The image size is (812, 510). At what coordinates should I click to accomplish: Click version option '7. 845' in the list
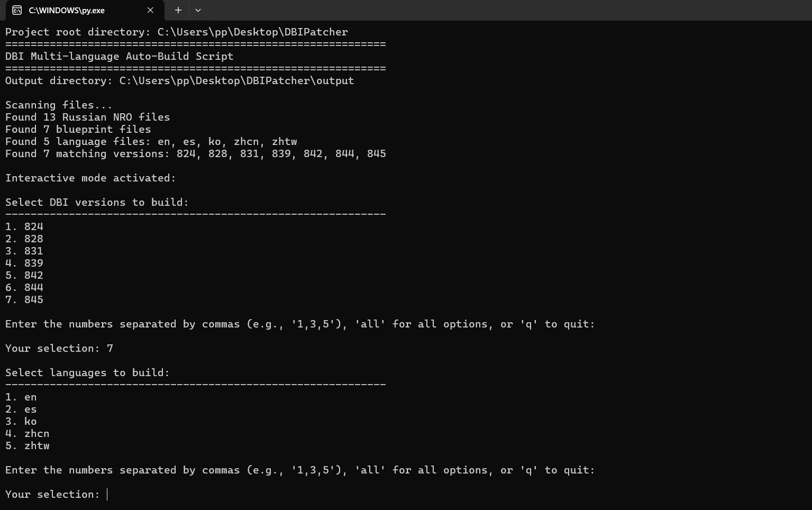[x=24, y=299]
